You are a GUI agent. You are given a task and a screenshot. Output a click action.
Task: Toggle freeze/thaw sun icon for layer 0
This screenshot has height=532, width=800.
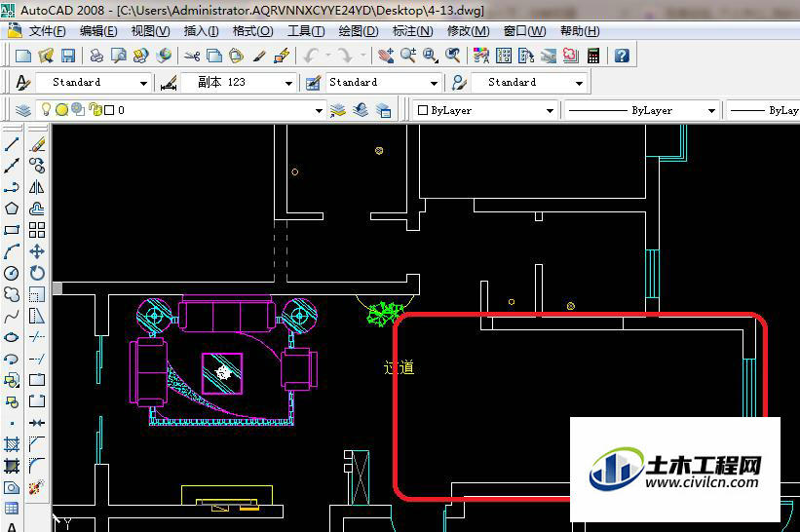[61, 110]
